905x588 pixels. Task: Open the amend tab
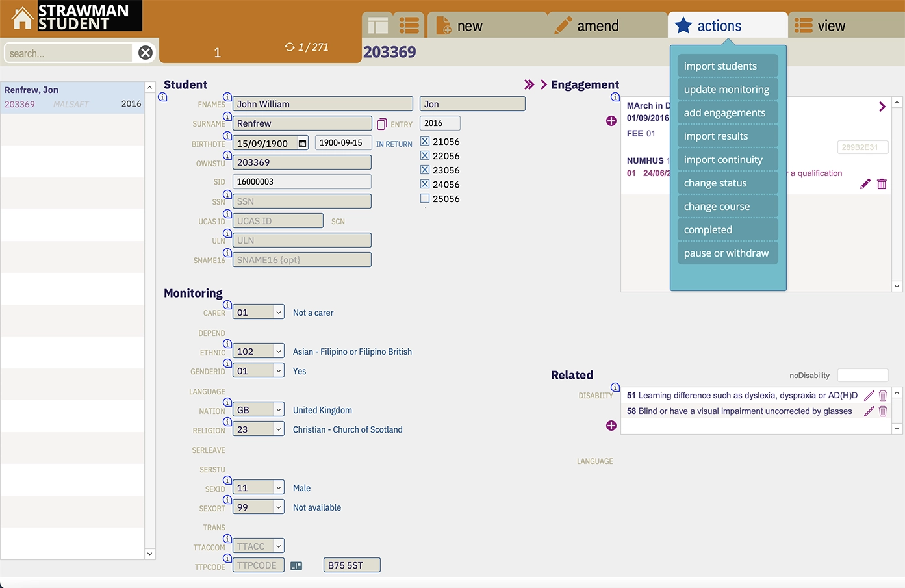click(607, 25)
